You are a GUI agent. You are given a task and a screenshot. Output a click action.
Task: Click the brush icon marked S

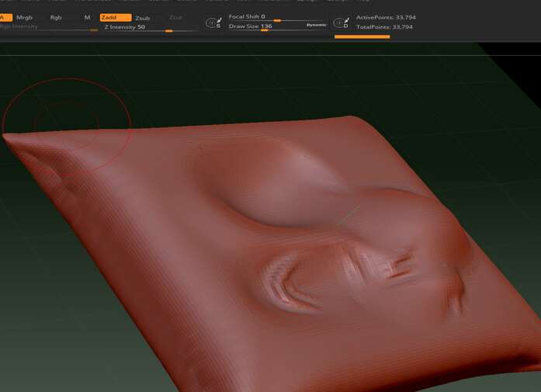213,23
